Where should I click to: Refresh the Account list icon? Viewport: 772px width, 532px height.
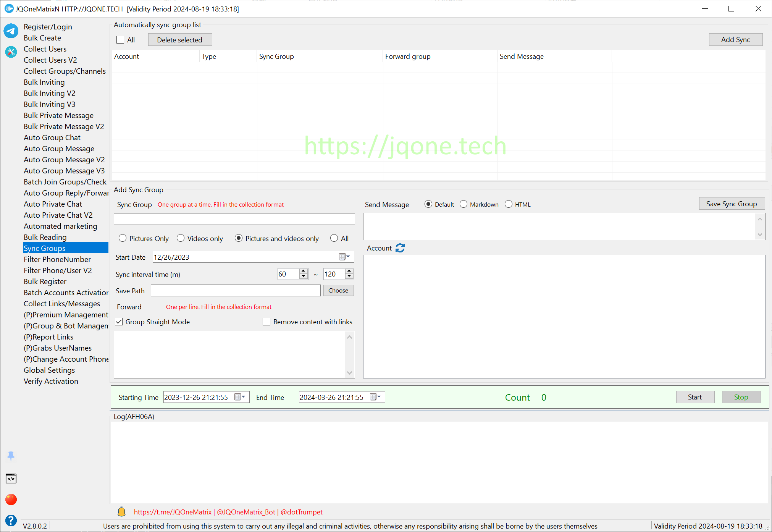(400, 248)
